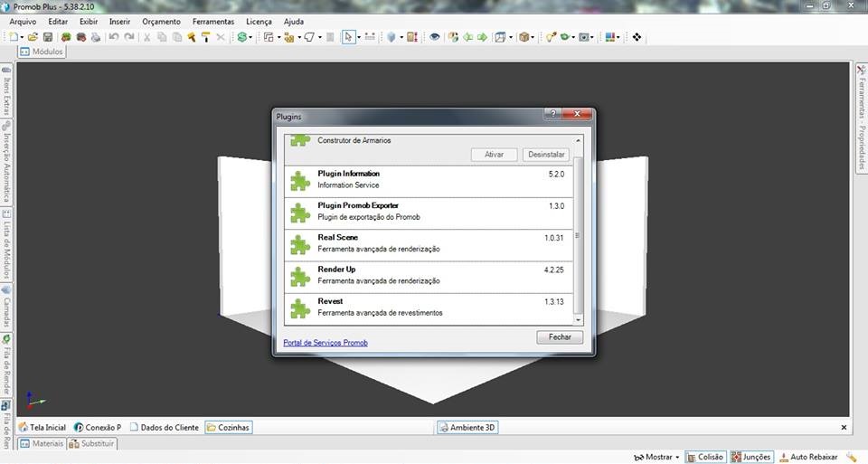The height and width of the screenshot is (464, 868).
Task: Open dropdown arrow next to brown box icon
Action: 533,38
